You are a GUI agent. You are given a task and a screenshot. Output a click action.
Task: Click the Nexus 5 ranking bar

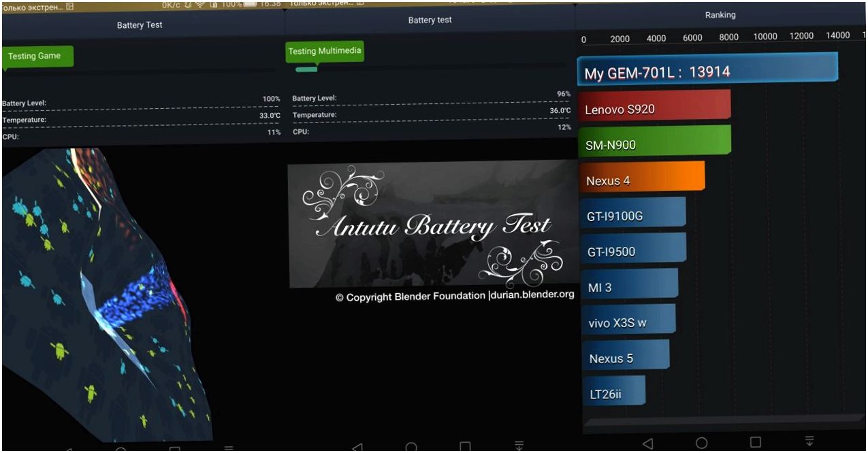626,357
